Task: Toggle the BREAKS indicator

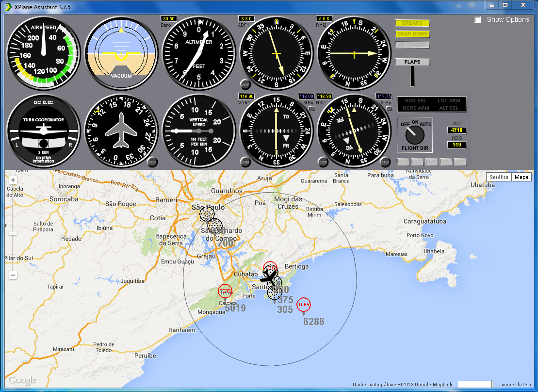Action: [x=412, y=23]
